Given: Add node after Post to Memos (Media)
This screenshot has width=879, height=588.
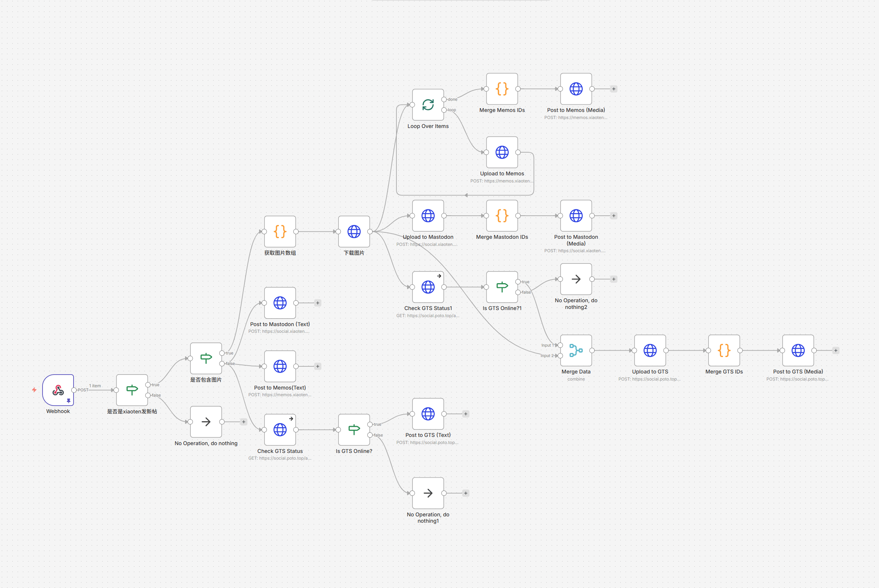Looking at the screenshot, I should click(613, 89).
